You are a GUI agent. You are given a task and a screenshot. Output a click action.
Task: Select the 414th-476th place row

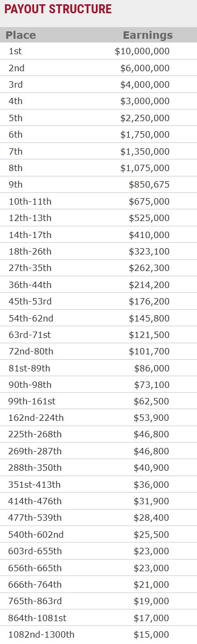coord(98,501)
